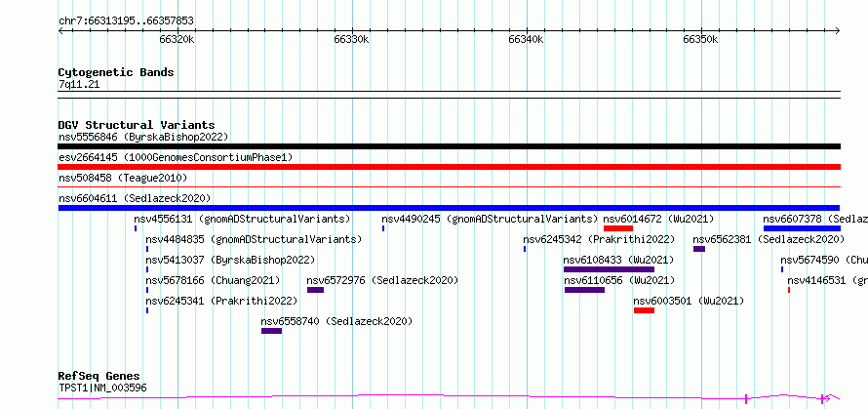Click nsv6003501 (Wu2021) label
This screenshot has height=409, width=868.
(x=689, y=301)
